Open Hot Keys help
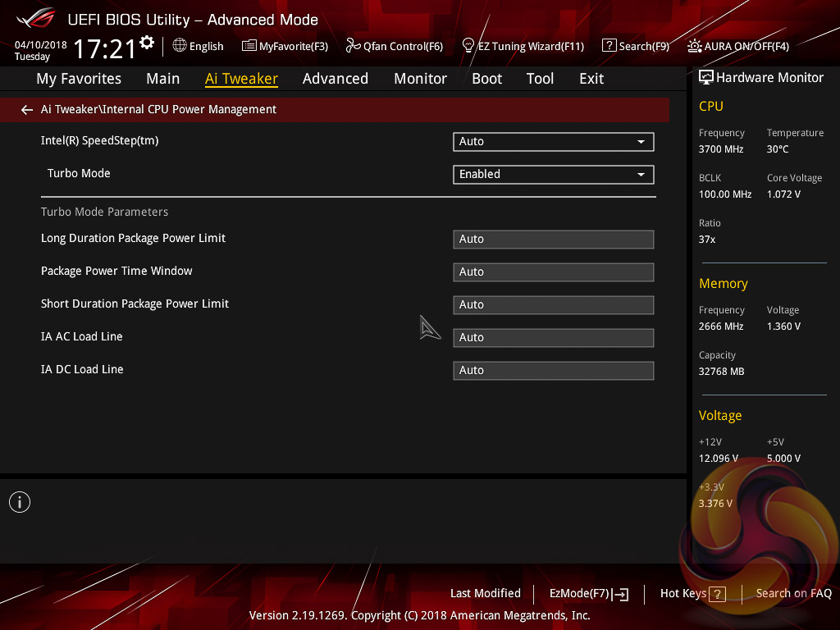The height and width of the screenshot is (630, 840). pyautogui.click(x=692, y=594)
